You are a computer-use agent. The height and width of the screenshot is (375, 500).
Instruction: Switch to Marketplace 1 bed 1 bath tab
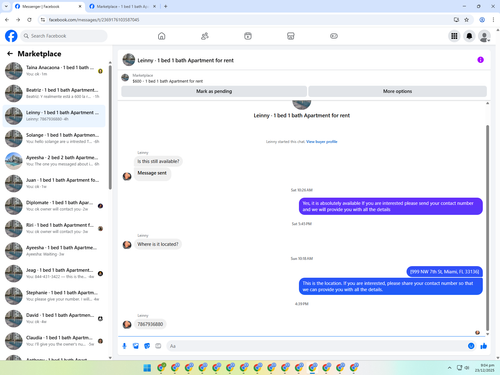coord(122,6)
